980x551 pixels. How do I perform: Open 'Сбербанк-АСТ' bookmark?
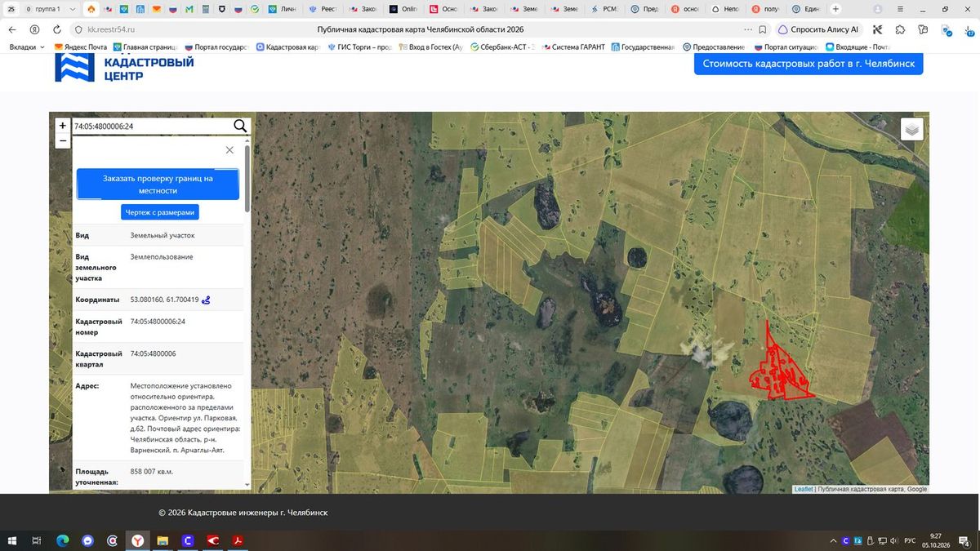click(501, 47)
